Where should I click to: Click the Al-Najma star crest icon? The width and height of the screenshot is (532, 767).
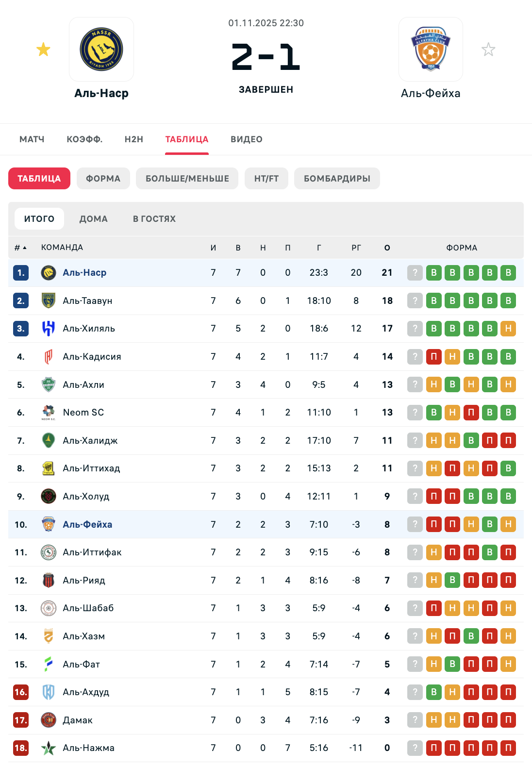(48, 748)
